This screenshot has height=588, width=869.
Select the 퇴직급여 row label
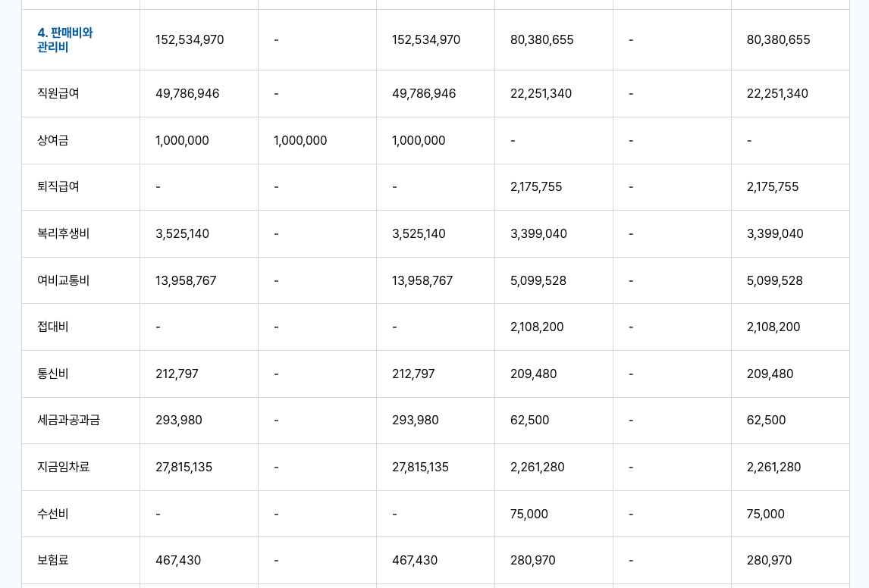[58, 186]
